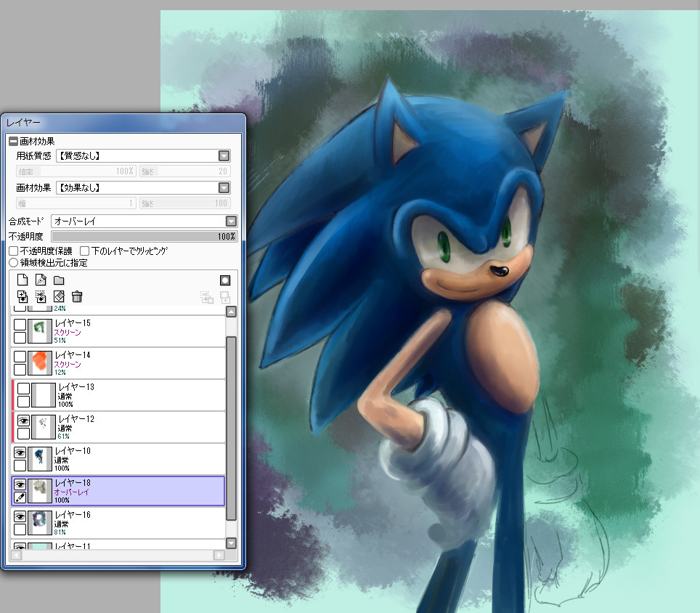Add a layer mask with the square-circle icon
The width and height of the screenshot is (700, 613).
[x=225, y=280]
